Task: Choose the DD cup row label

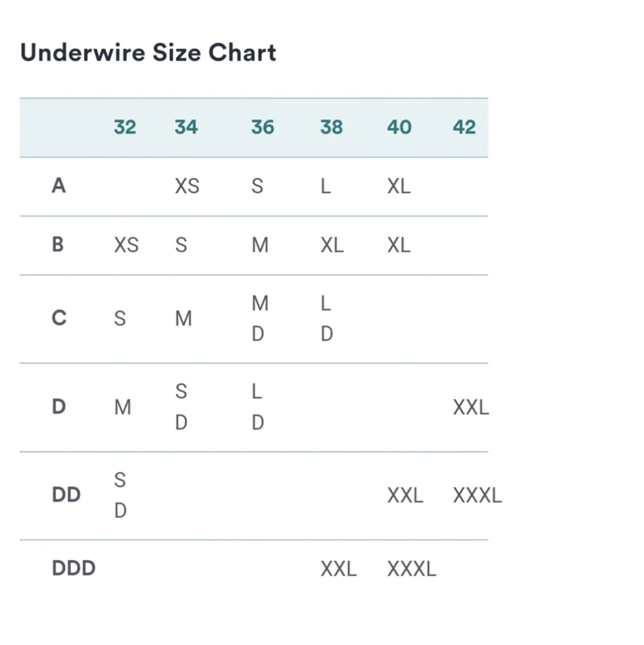Action: click(x=66, y=494)
